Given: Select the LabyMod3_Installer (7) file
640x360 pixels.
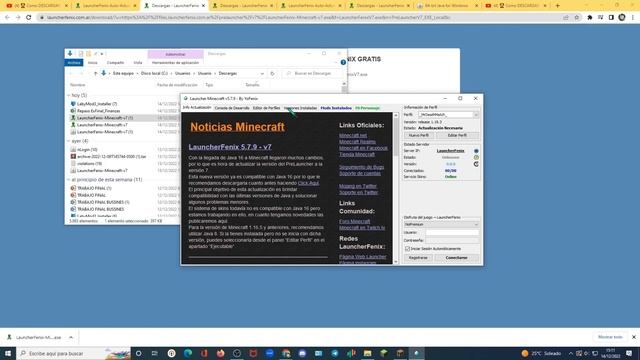Looking at the screenshot, I should click(97, 104).
